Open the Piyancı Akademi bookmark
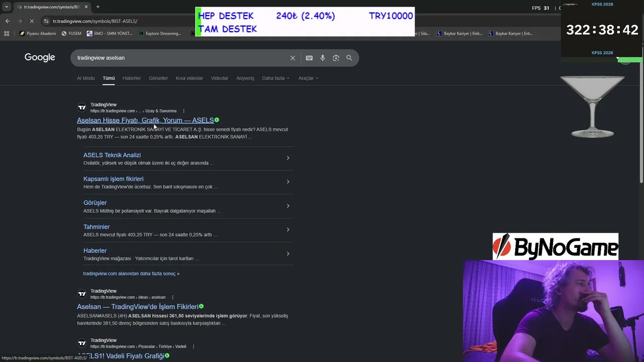This screenshot has width=644, height=362. pyautogui.click(x=38, y=34)
